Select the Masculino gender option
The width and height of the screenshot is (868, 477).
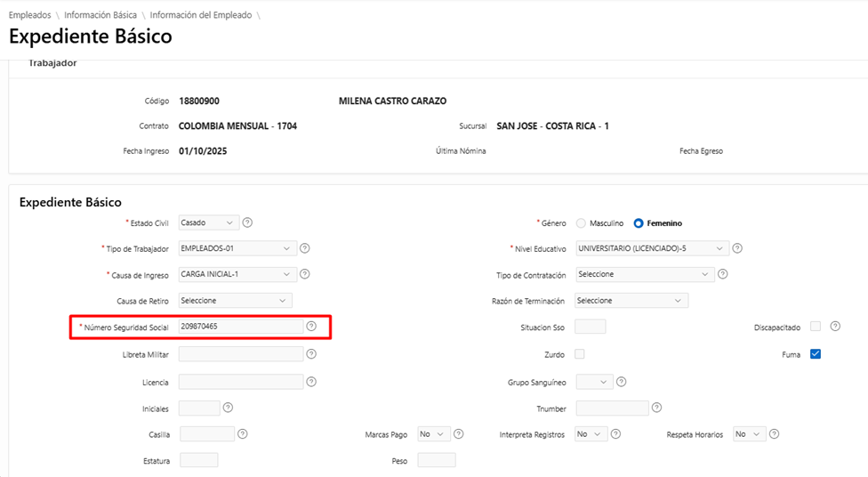[582, 223]
